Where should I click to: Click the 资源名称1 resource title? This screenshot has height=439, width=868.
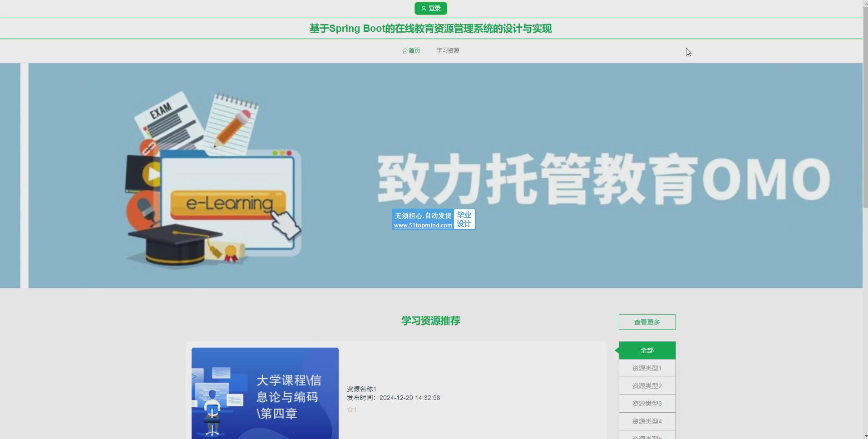tap(361, 389)
